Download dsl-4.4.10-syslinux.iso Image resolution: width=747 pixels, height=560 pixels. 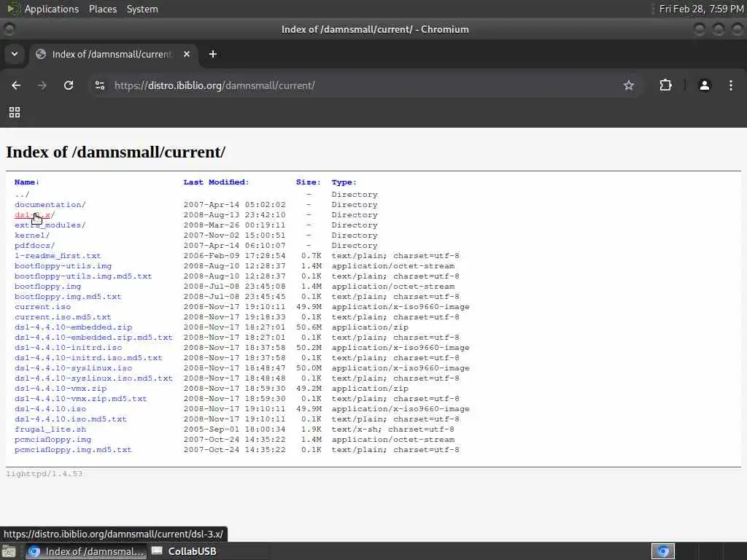click(x=73, y=368)
